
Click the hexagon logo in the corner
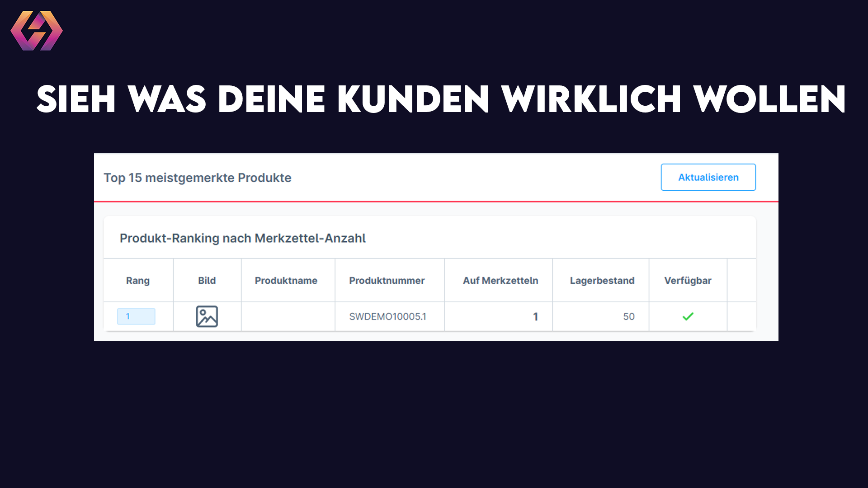[x=37, y=31]
